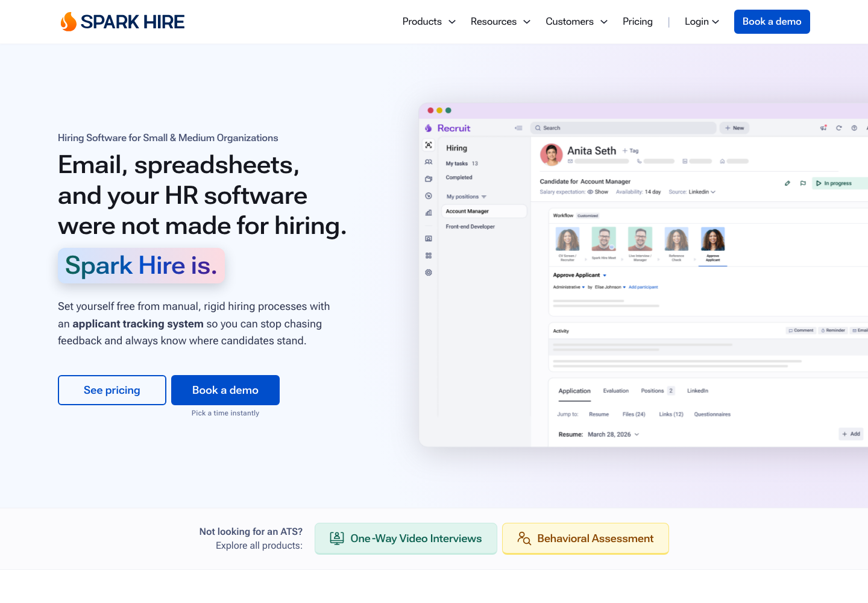Click the Spark Hire flame logo
Screen dimensions: 868x603
[x=68, y=22]
